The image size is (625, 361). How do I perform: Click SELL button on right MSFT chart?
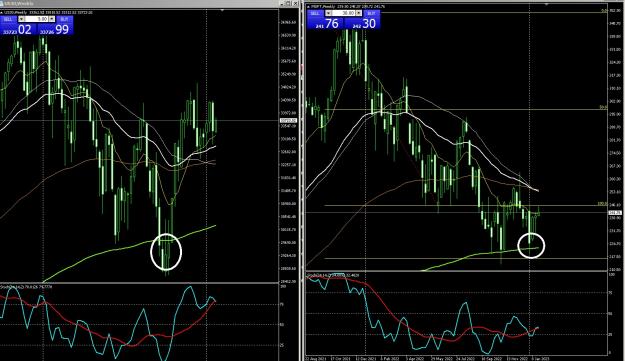315,13
